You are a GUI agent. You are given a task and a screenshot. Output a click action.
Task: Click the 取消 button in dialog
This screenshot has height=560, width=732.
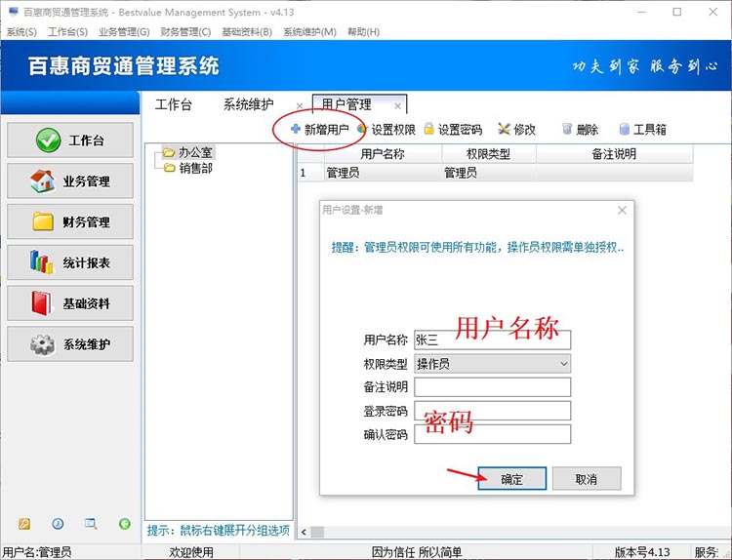(x=587, y=479)
